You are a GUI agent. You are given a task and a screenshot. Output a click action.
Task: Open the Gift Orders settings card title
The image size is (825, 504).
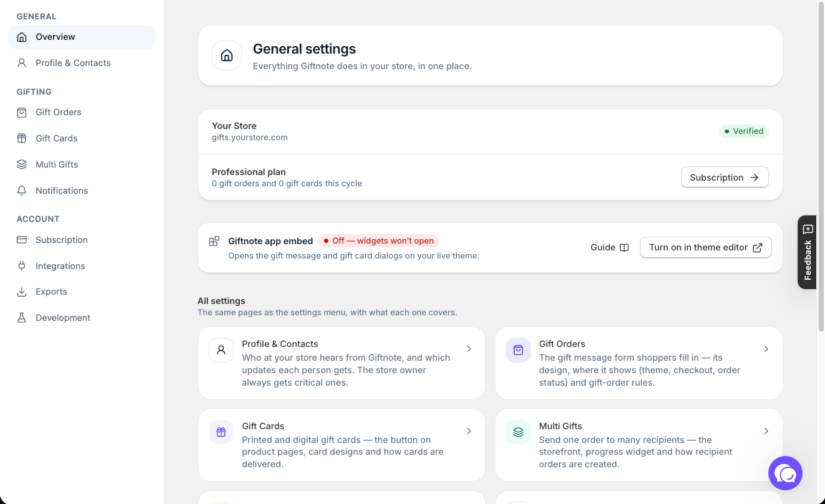click(x=562, y=344)
